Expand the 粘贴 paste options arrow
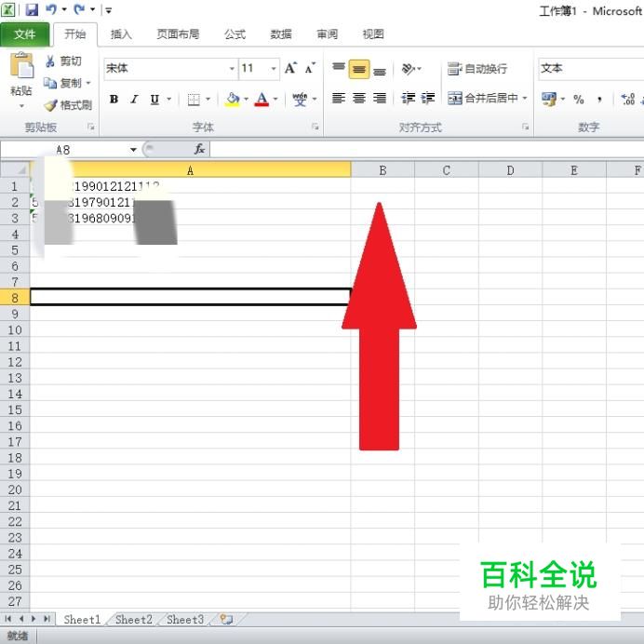 click(21, 106)
